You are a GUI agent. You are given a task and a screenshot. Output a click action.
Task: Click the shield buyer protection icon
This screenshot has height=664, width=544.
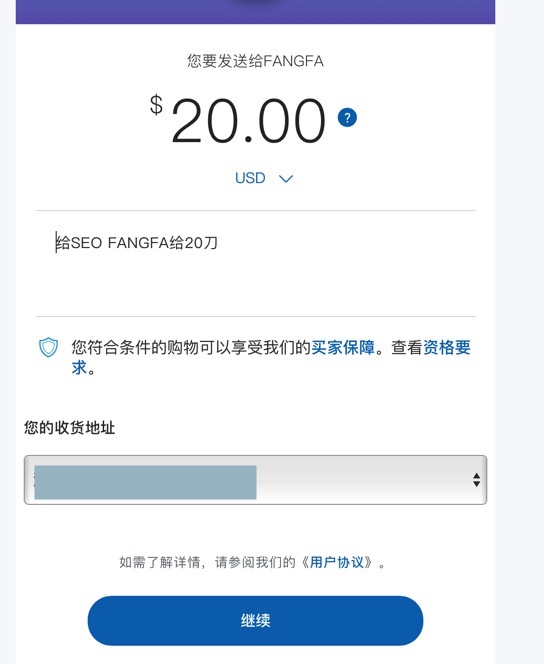(x=48, y=347)
